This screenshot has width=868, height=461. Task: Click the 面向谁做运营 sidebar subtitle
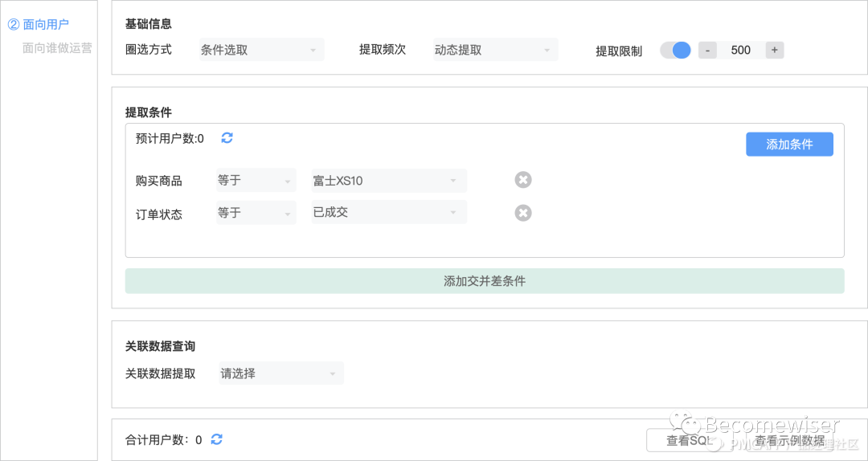click(x=57, y=48)
